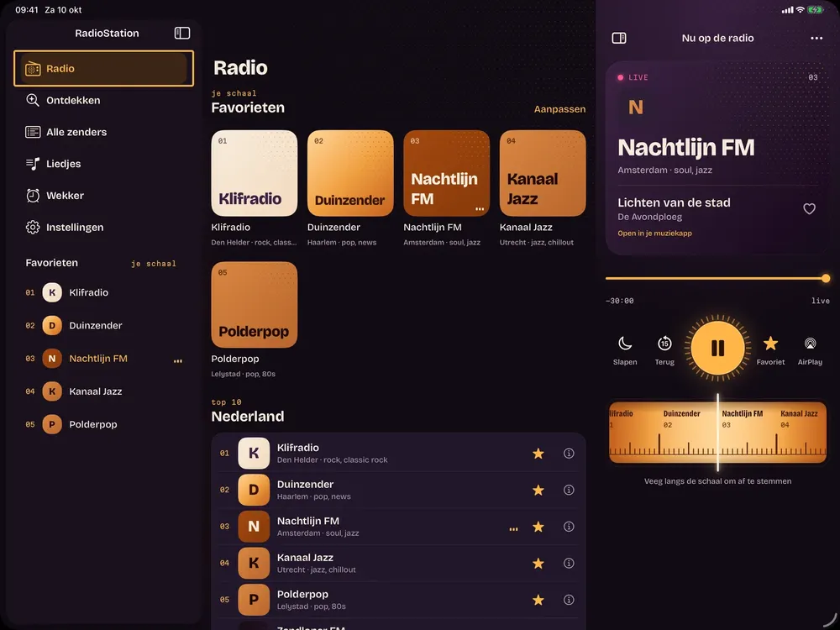840x630 pixels.
Task: Click the Wi-Fi status icon
Action: [800, 9]
